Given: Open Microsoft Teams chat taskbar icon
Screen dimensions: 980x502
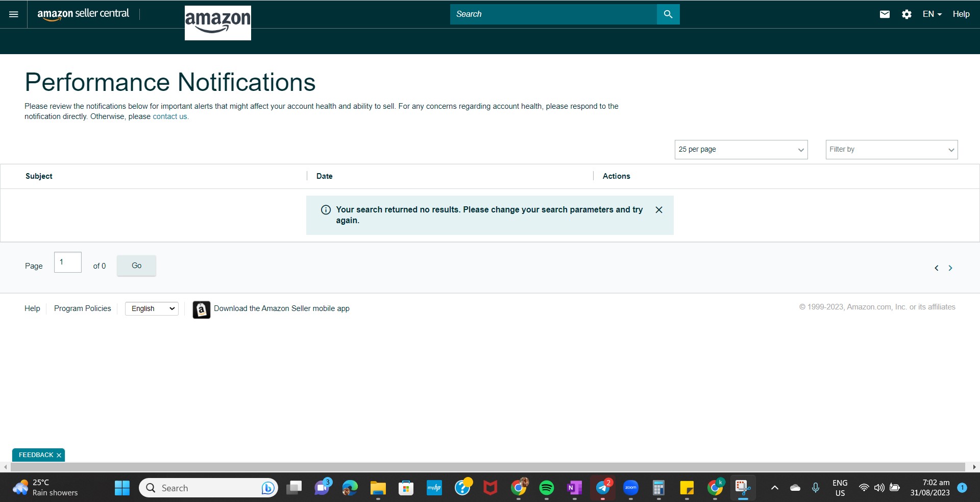Looking at the screenshot, I should coord(323,488).
